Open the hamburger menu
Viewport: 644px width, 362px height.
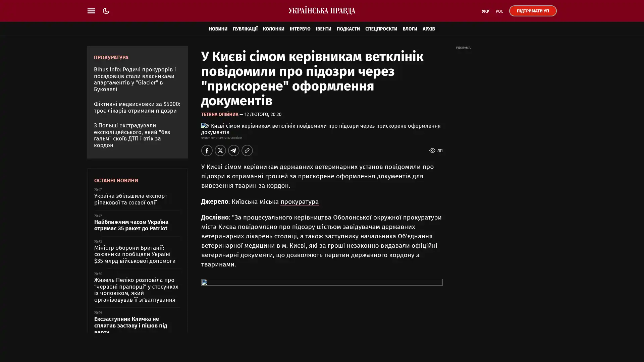tap(91, 11)
